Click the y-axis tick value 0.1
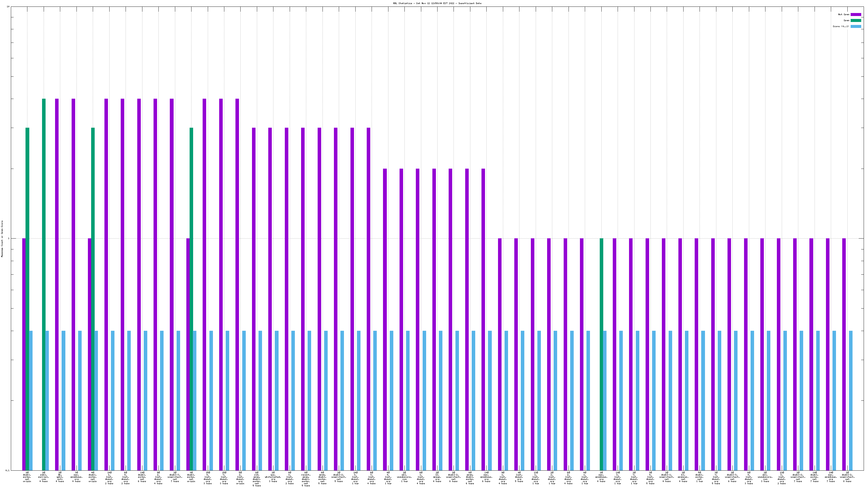This screenshot has width=868, height=488. point(7,470)
